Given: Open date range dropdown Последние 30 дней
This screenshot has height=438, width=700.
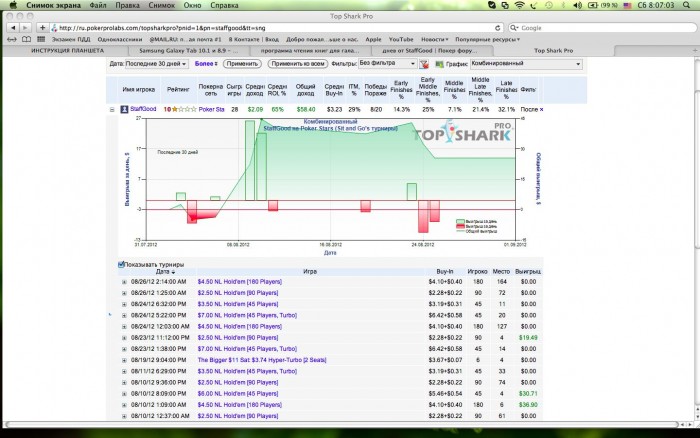Looking at the screenshot, I should tap(156, 64).
